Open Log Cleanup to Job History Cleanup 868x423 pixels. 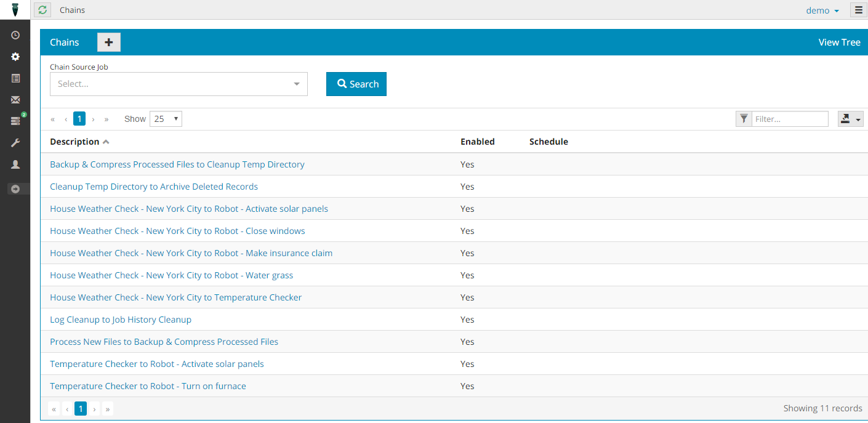(121, 320)
